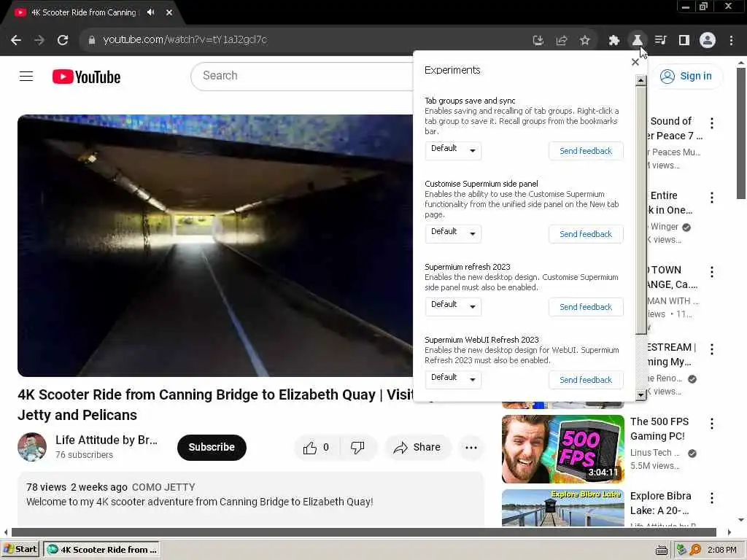
Task: Open options for Explore Bibra Lake video
Action: (712, 498)
